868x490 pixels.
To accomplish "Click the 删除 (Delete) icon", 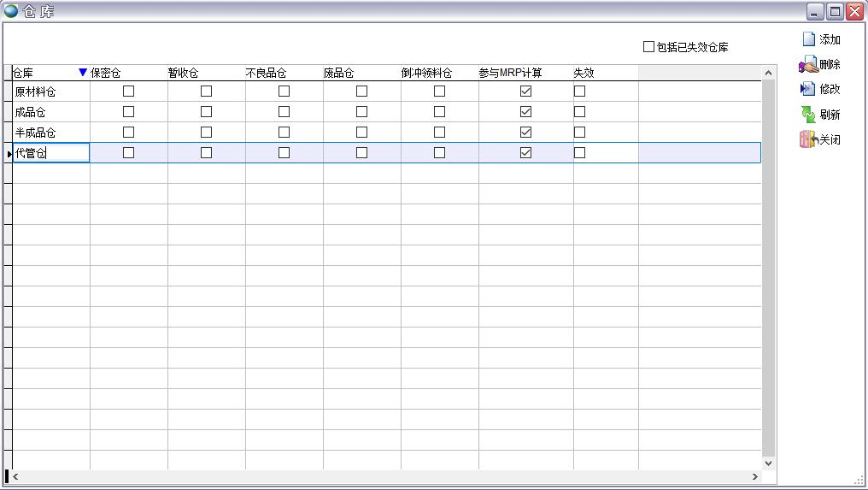I will (x=808, y=64).
